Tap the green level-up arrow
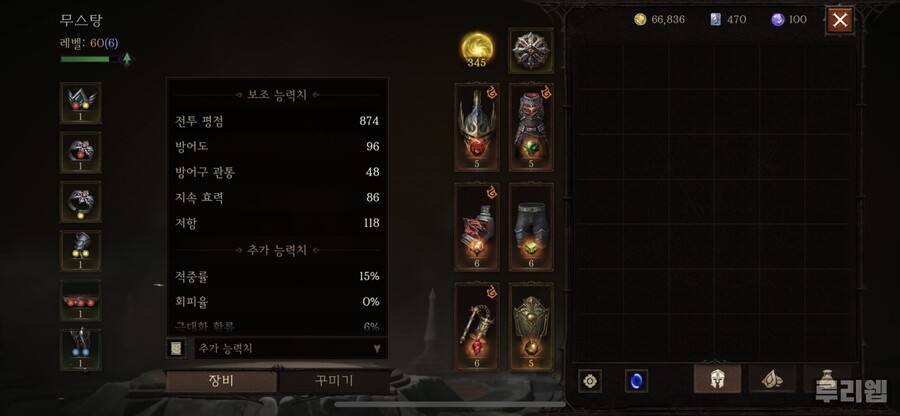The height and width of the screenshot is (416, 900). (x=127, y=59)
